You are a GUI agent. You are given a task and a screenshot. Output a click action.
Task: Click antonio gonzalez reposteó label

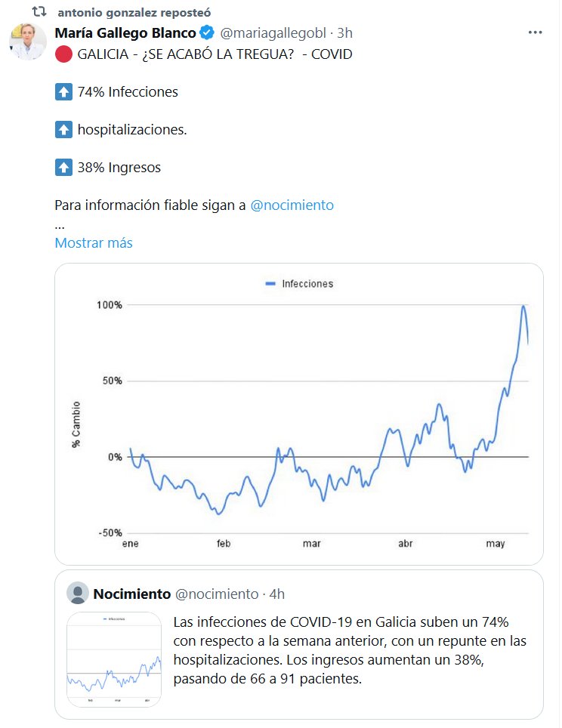(x=134, y=13)
